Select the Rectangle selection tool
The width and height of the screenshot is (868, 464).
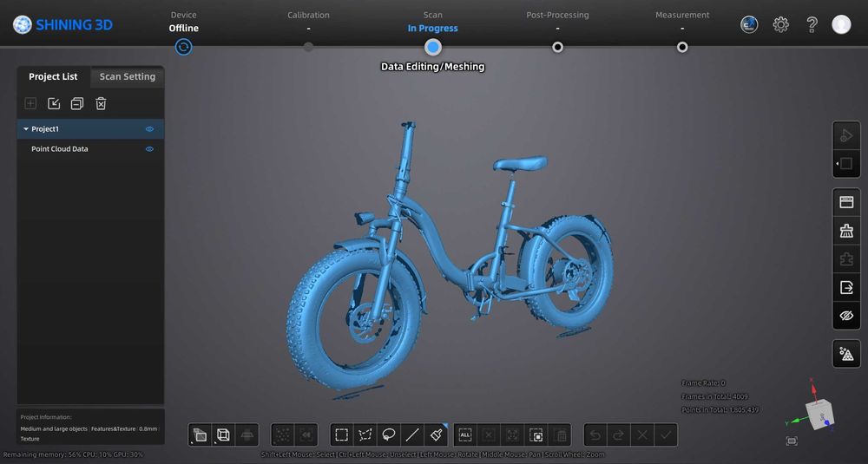[341, 435]
